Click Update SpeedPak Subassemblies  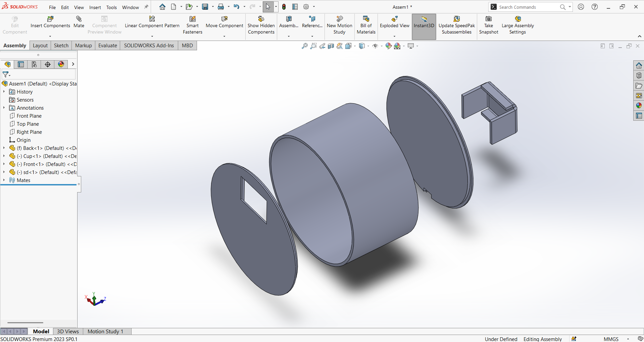(x=456, y=25)
